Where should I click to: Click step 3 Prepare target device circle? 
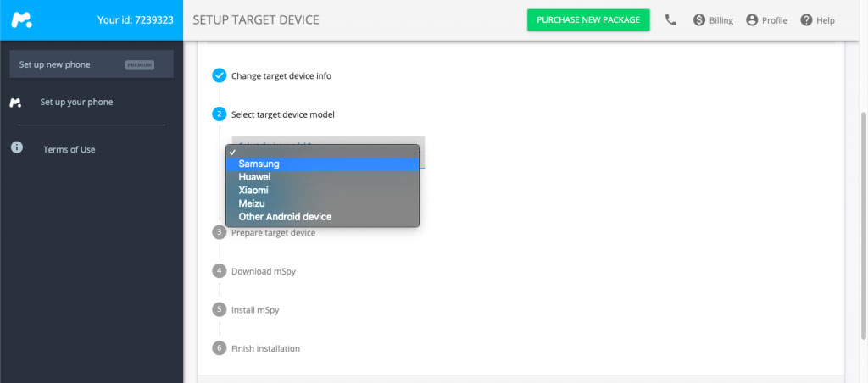(x=220, y=232)
